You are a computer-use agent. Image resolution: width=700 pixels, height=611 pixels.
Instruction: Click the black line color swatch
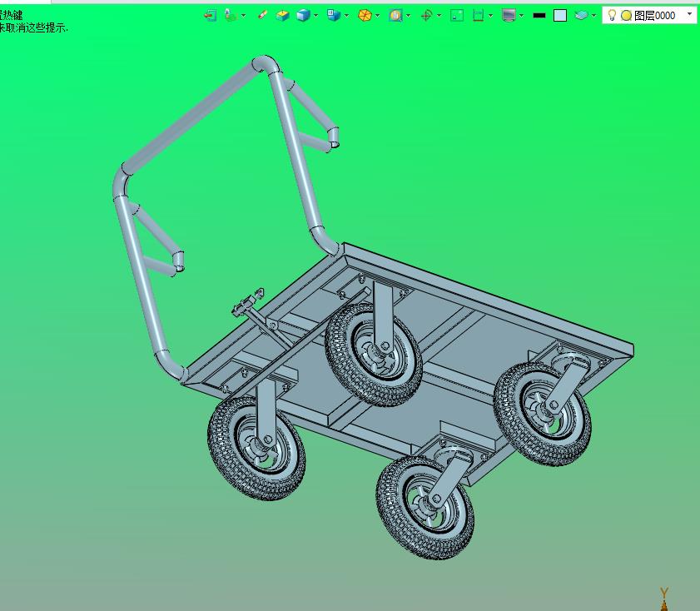(539, 16)
